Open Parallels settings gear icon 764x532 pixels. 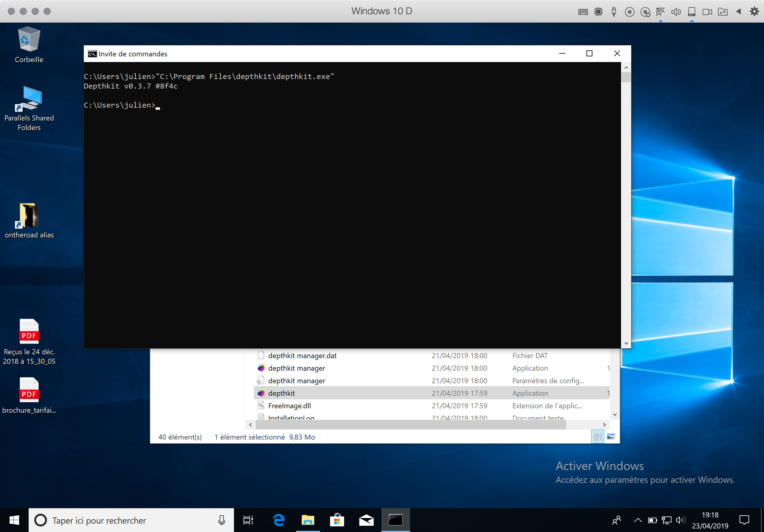(754, 12)
